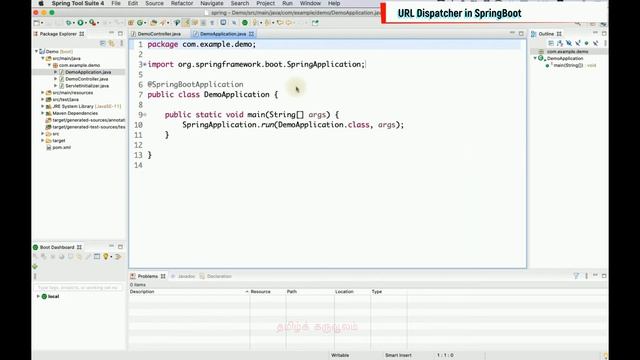Collapse the Demo project tree node
640x360 pixels.
(x=36, y=51)
